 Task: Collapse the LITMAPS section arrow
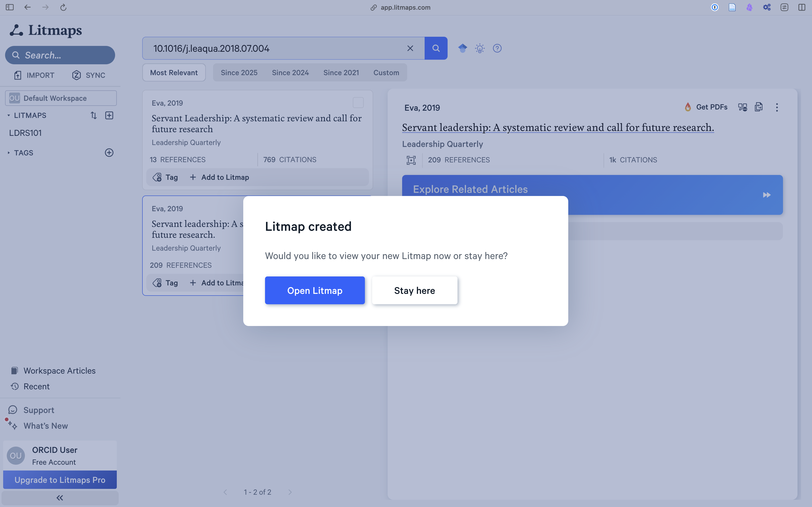point(8,115)
